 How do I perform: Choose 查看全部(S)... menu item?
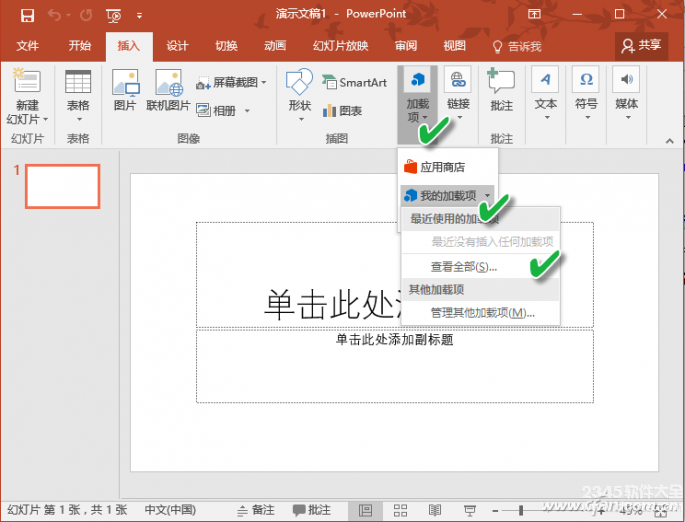point(481,266)
